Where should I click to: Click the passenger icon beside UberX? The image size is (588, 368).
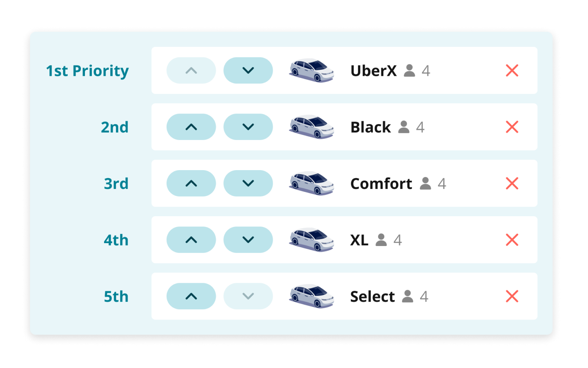click(409, 71)
